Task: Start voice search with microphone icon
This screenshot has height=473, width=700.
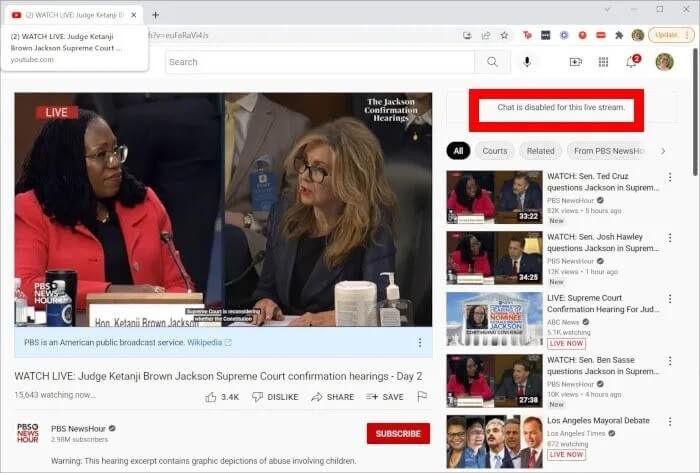Action: coord(527,62)
